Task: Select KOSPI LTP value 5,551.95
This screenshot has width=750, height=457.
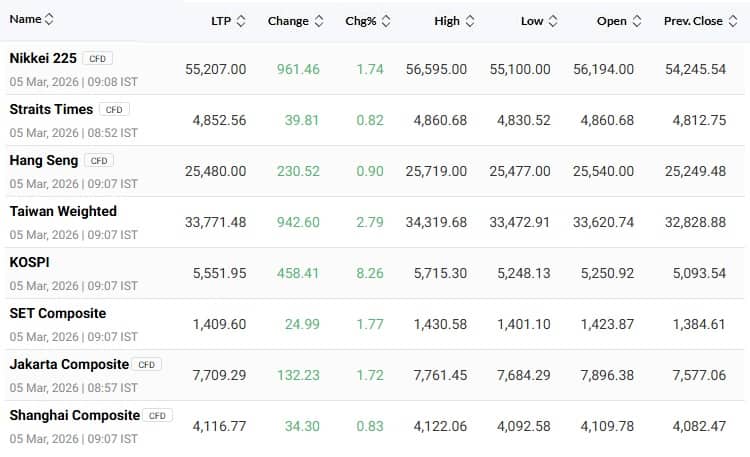Action: (x=220, y=273)
